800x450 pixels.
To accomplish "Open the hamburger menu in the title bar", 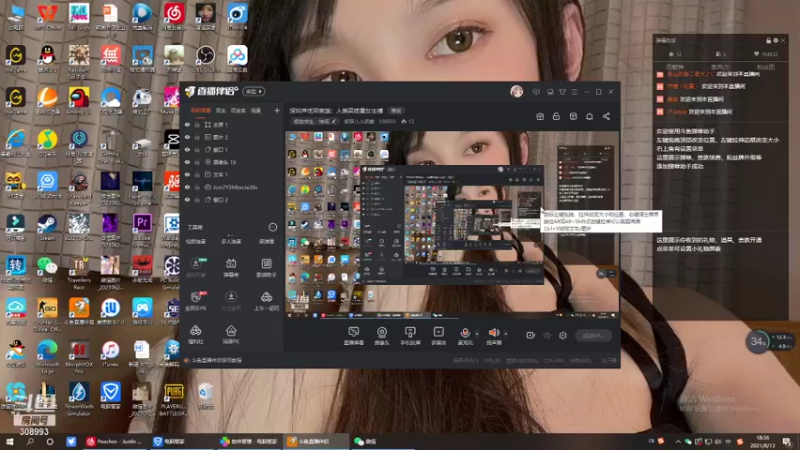I will tap(574, 92).
